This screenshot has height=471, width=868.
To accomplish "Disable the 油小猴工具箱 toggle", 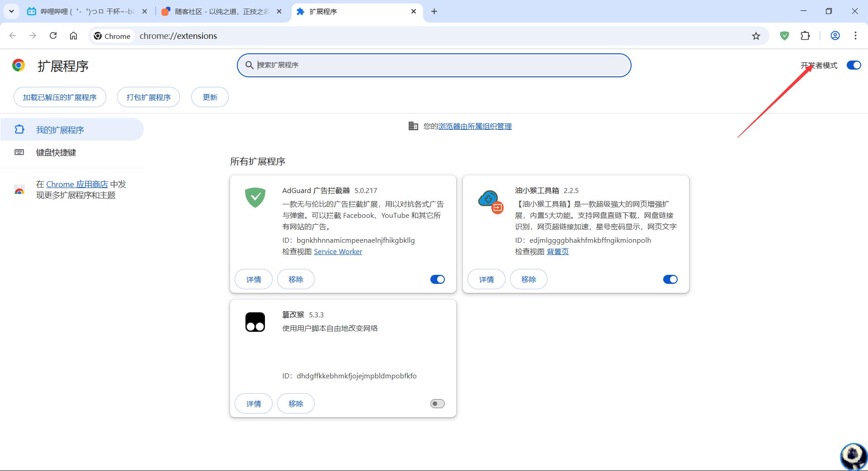I will 670,279.
